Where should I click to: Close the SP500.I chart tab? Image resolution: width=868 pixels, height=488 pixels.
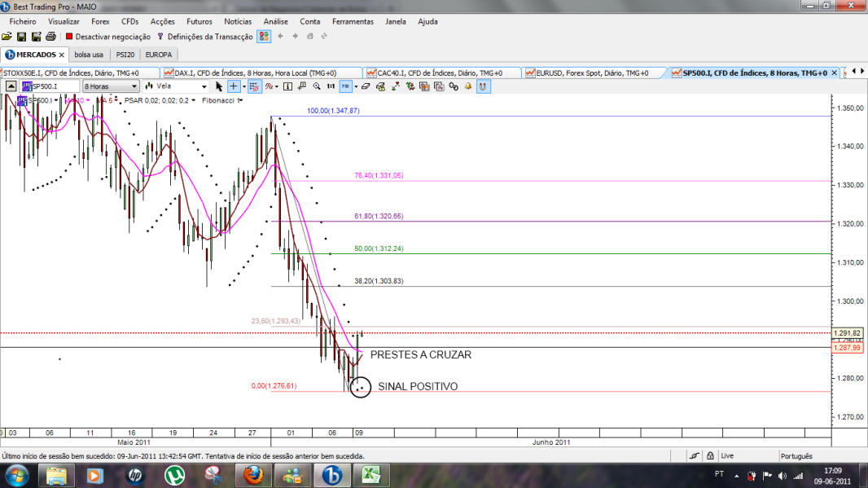click(835, 73)
